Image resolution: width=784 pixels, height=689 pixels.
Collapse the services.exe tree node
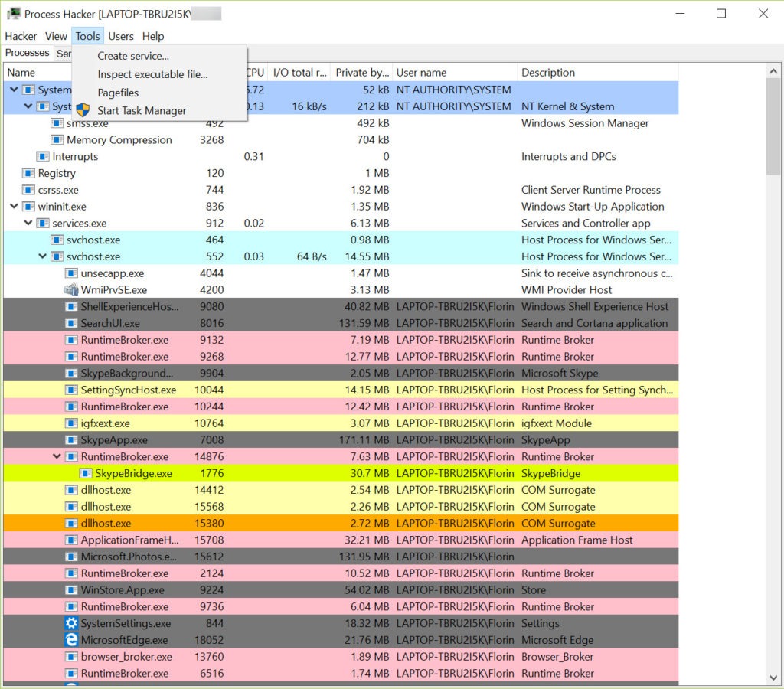coord(28,223)
